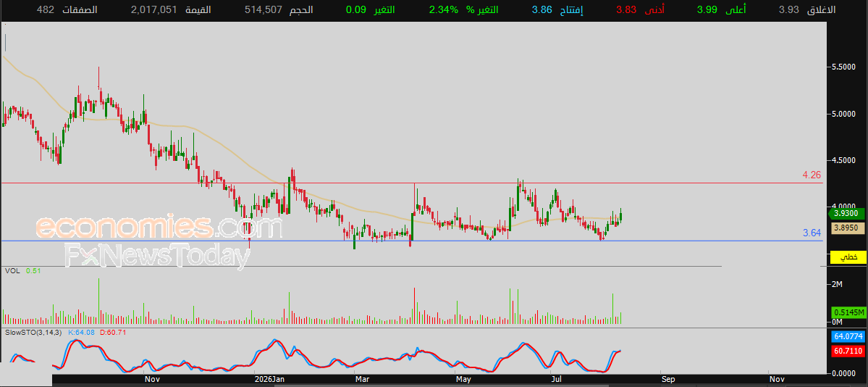
Task: Select the blue 3.64 support line label
Action: [x=812, y=233]
